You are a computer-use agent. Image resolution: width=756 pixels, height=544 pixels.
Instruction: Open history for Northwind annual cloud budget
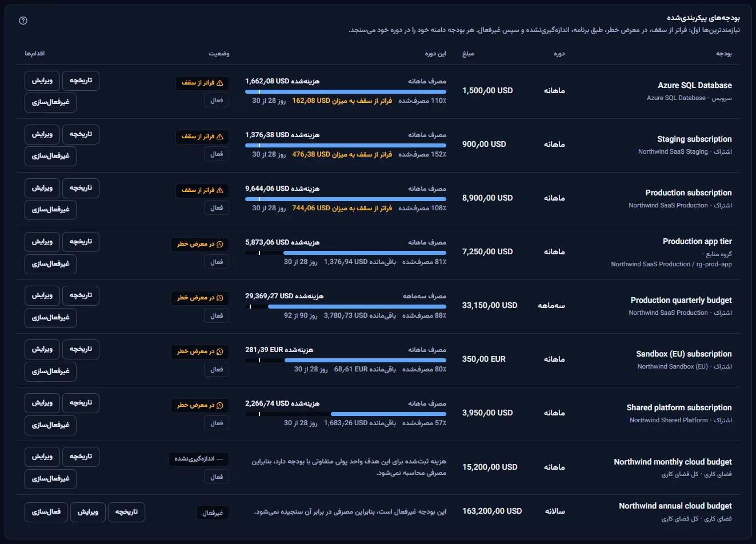click(126, 512)
